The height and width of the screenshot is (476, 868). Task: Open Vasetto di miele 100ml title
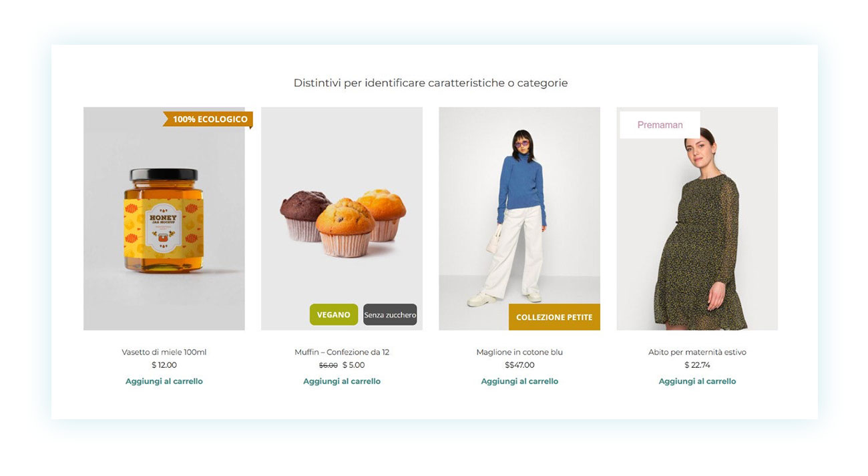pyautogui.click(x=164, y=352)
